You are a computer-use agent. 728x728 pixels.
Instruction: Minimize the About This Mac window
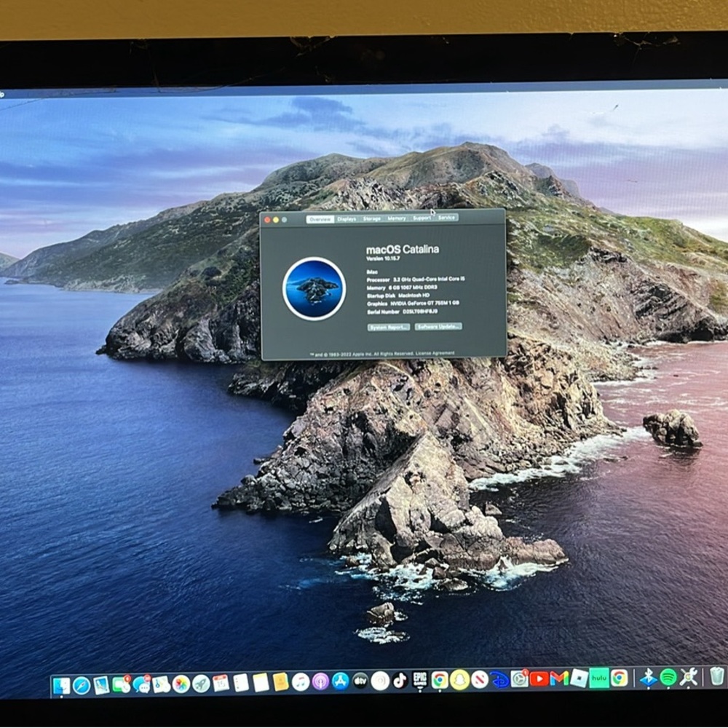pos(276,220)
